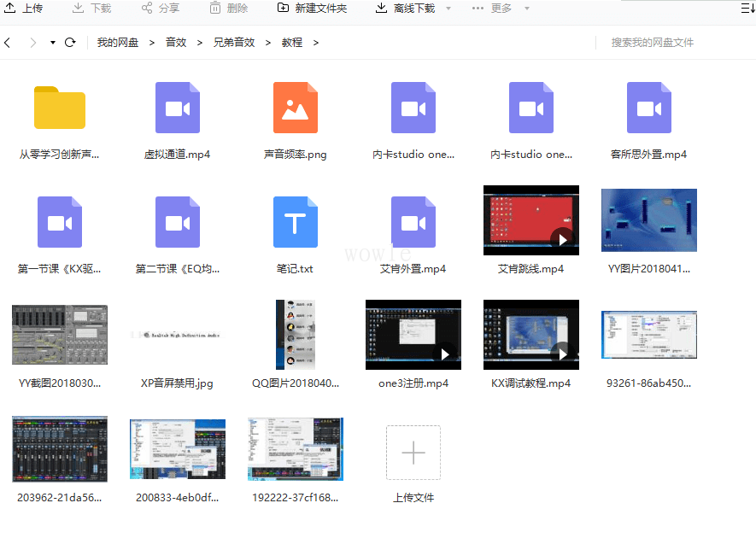The height and width of the screenshot is (544, 756).
Task: Navigate to 我的网盘 in breadcrumb
Action: point(118,43)
